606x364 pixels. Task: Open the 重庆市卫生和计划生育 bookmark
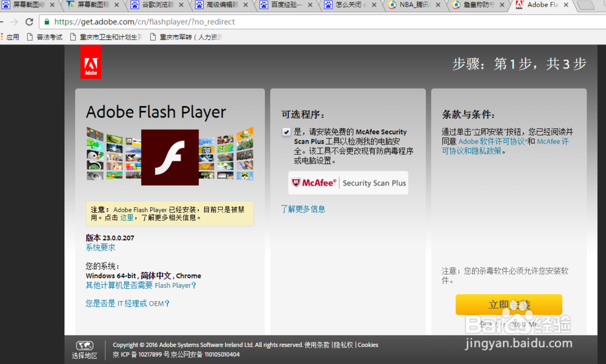click(x=106, y=37)
